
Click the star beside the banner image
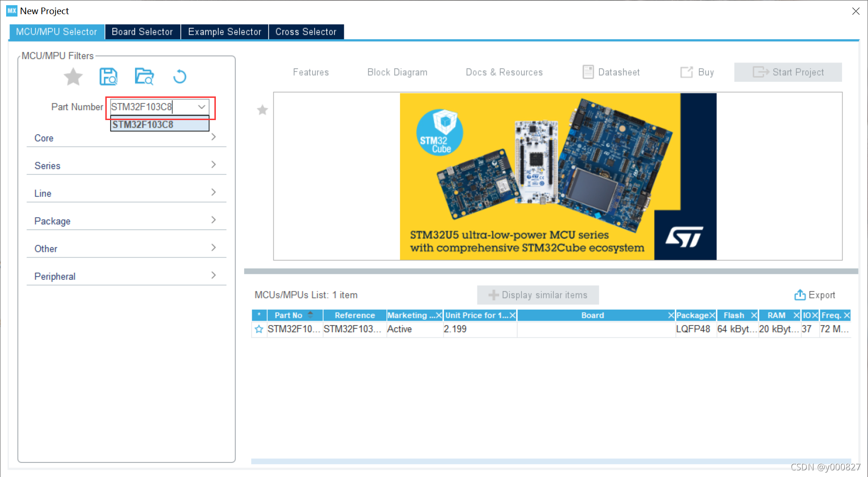point(263,110)
